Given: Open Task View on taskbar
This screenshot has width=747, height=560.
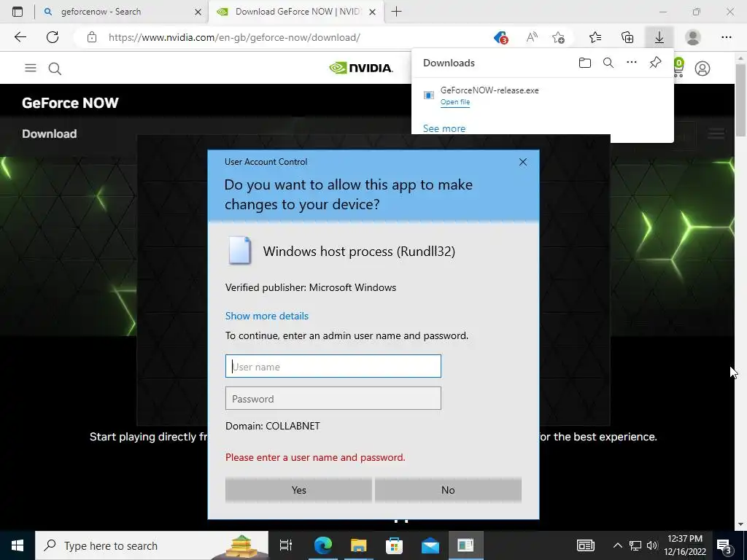Looking at the screenshot, I should (286, 545).
